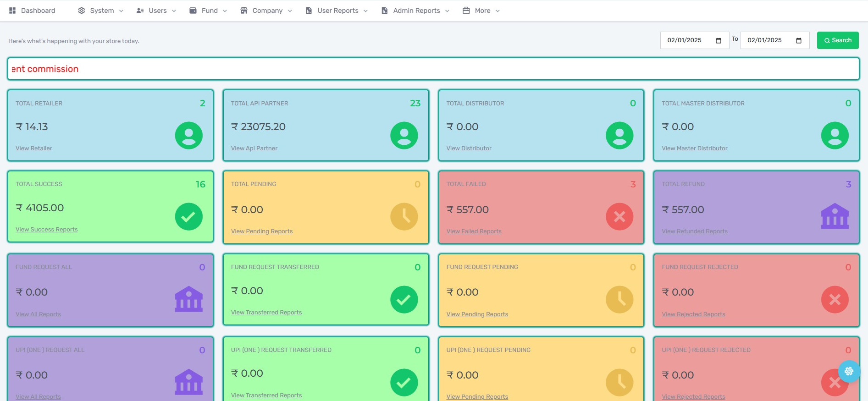This screenshot has width=868, height=401.
Task: Click the Total Success checkmark icon
Action: pyautogui.click(x=189, y=216)
